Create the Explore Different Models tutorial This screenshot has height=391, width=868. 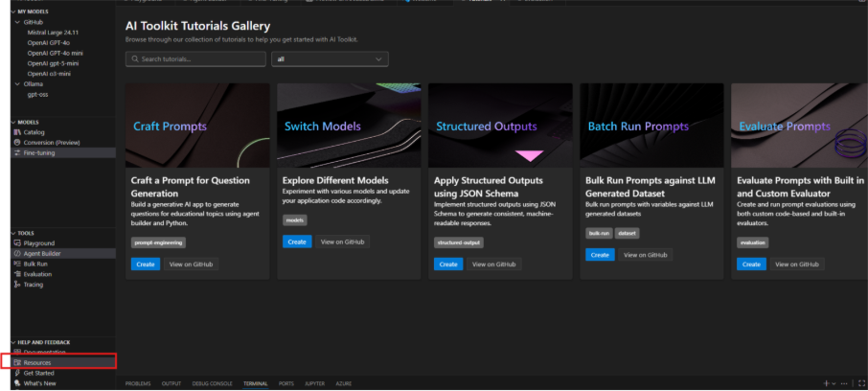coord(297,241)
